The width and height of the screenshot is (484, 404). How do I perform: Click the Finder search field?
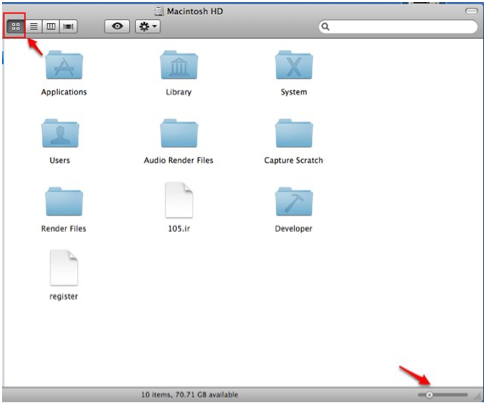398,27
